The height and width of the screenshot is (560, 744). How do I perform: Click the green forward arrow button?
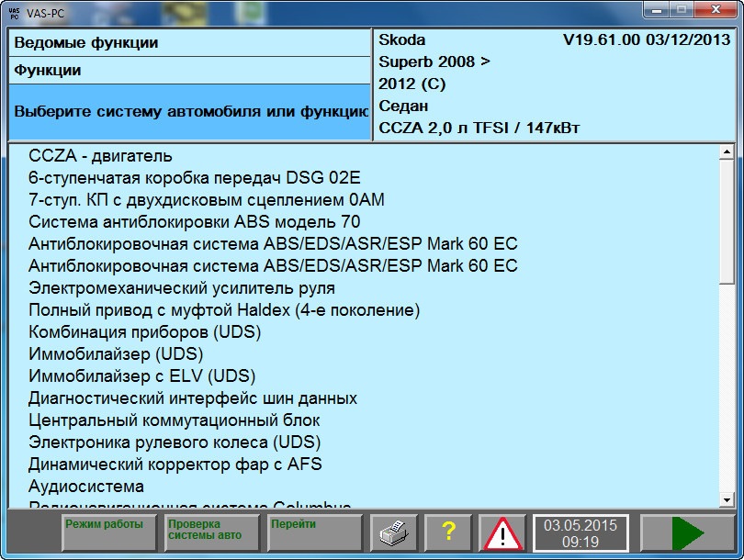pyautogui.click(x=687, y=533)
